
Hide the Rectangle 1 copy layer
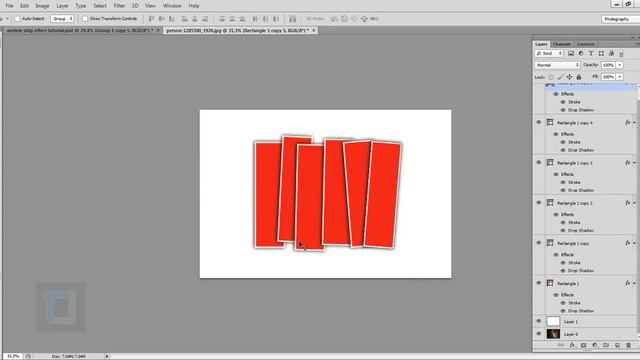538,243
